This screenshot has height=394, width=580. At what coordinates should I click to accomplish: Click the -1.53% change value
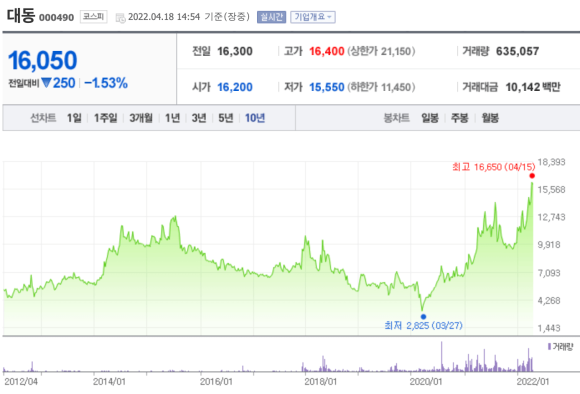coord(106,83)
